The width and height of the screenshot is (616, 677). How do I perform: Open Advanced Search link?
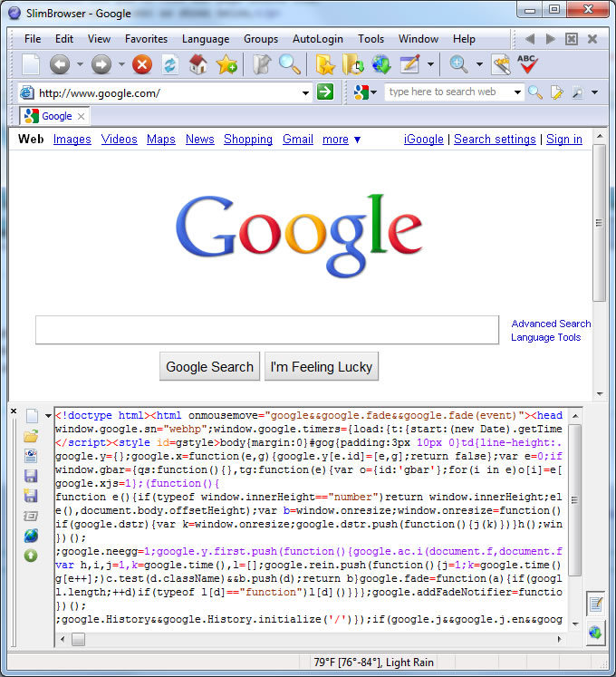coord(551,324)
